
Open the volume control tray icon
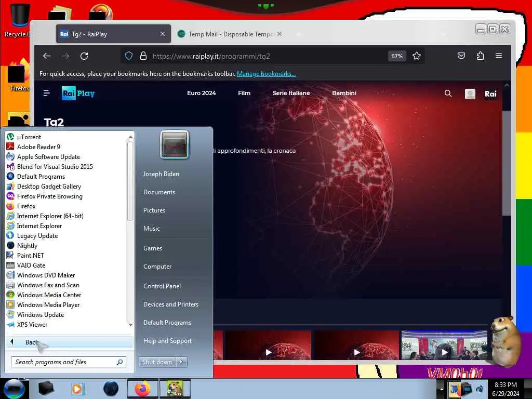pos(479,389)
